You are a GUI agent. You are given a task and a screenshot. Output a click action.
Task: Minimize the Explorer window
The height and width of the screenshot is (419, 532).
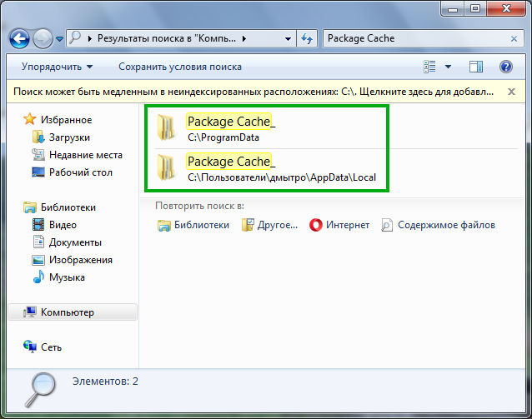tap(453, 8)
